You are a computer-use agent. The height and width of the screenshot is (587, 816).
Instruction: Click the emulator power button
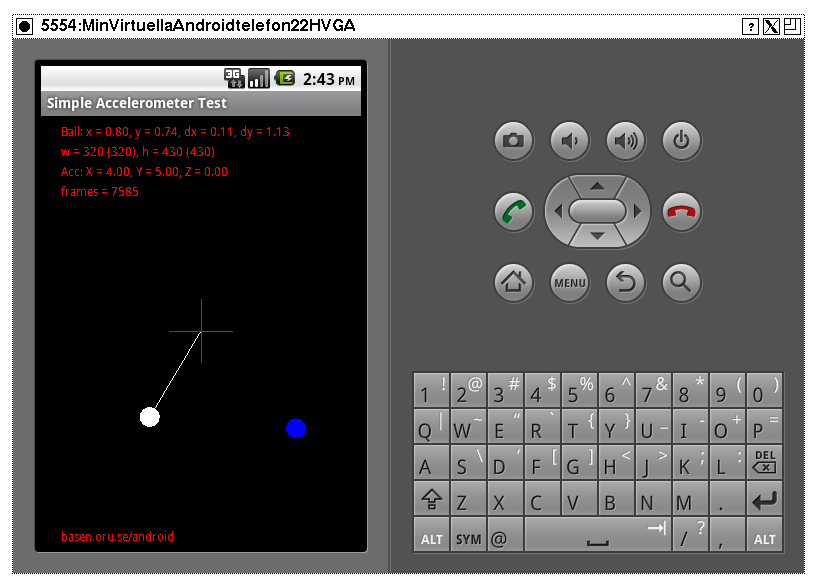[682, 141]
